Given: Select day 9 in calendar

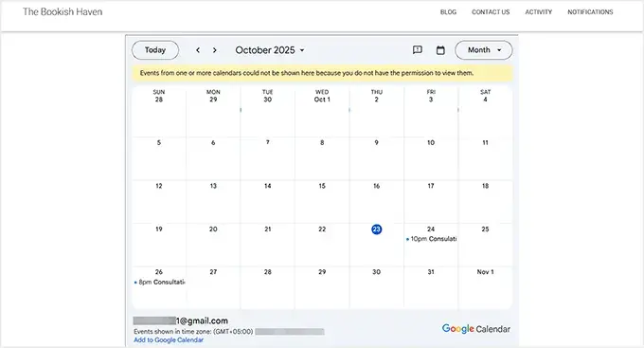Looking at the screenshot, I should [x=376, y=143].
